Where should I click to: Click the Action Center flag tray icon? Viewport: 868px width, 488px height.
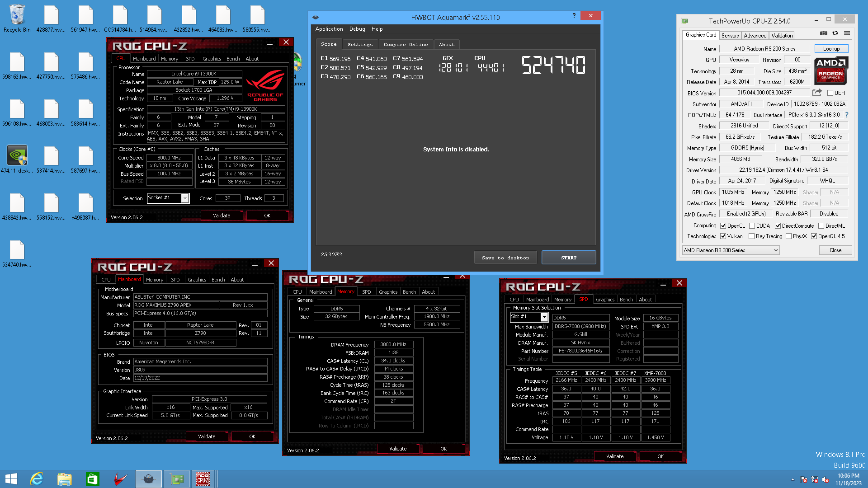(x=804, y=479)
